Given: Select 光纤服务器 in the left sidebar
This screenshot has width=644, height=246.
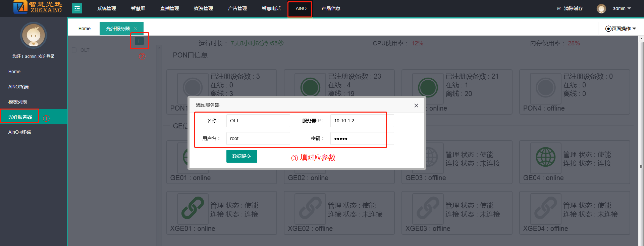Looking at the screenshot, I should click(x=20, y=117).
